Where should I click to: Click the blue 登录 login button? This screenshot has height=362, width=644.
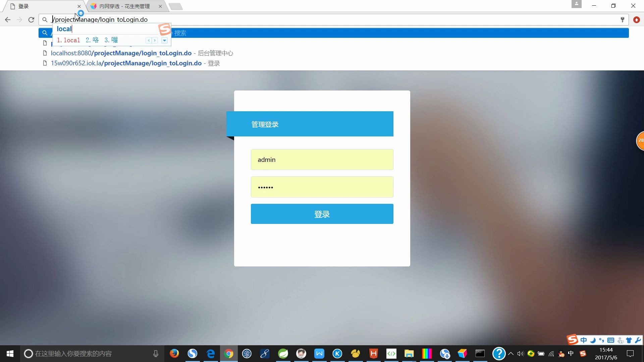tap(322, 214)
